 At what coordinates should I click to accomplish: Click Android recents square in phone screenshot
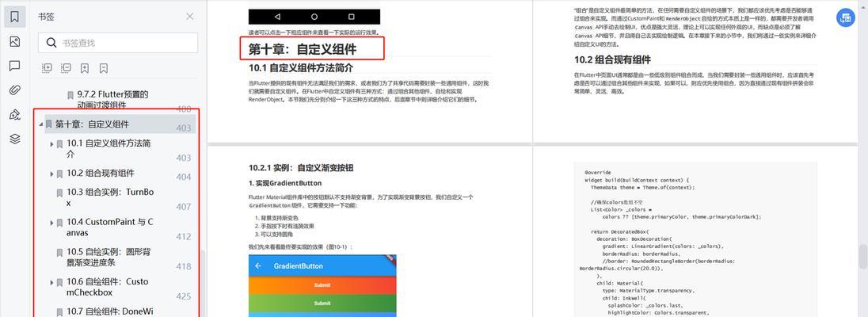352,17
